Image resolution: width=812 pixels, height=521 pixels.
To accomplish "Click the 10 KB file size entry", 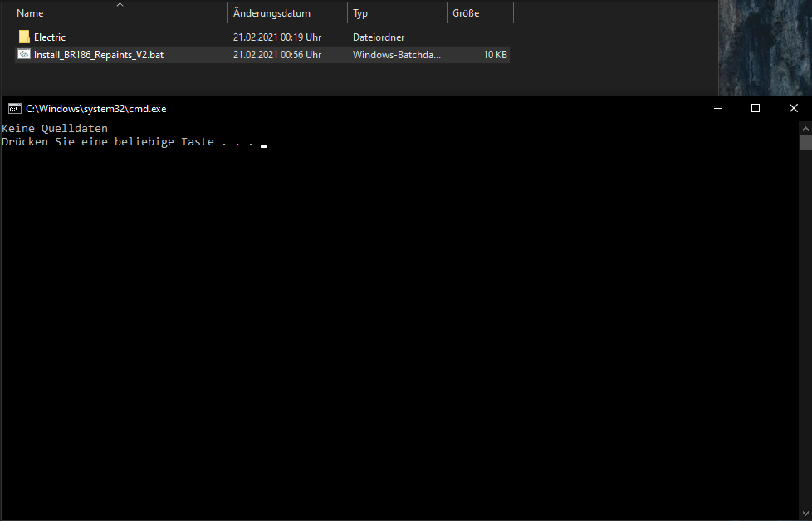I will coord(496,55).
